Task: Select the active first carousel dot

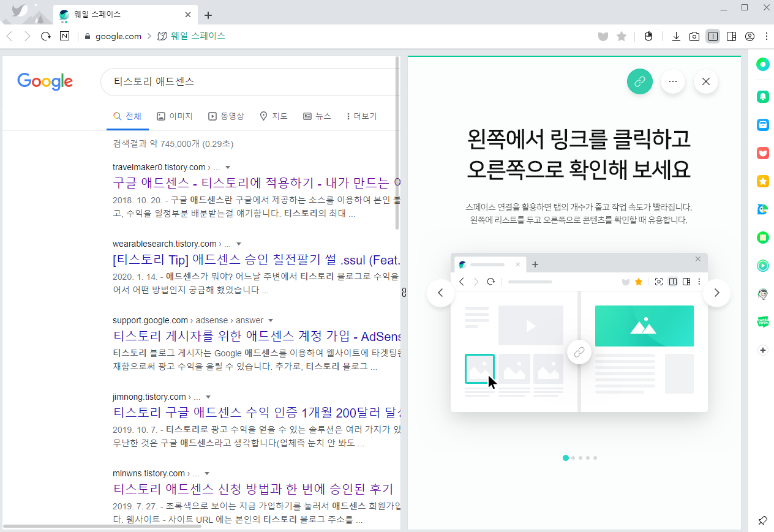Action: click(565, 458)
